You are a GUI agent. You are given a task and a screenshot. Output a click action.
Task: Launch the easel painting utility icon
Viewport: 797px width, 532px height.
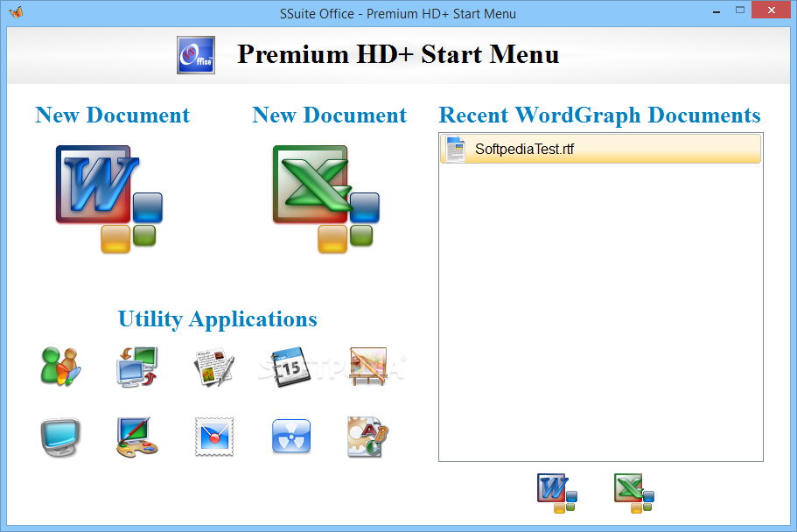368,367
